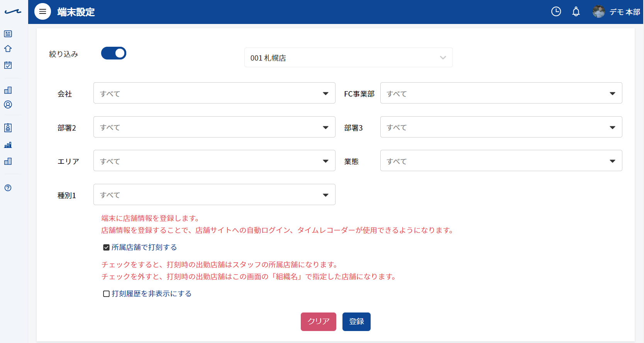Open the 001 札幌店 store dropdown
The height and width of the screenshot is (343, 644).
coord(348,58)
